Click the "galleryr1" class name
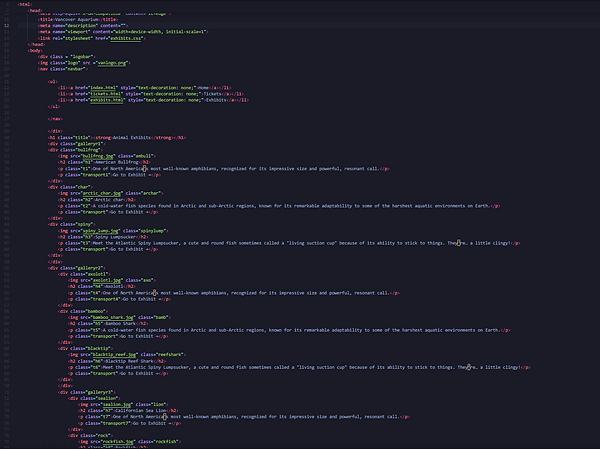Image resolution: width=600 pixels, height=449 pixels. point(88,144)
